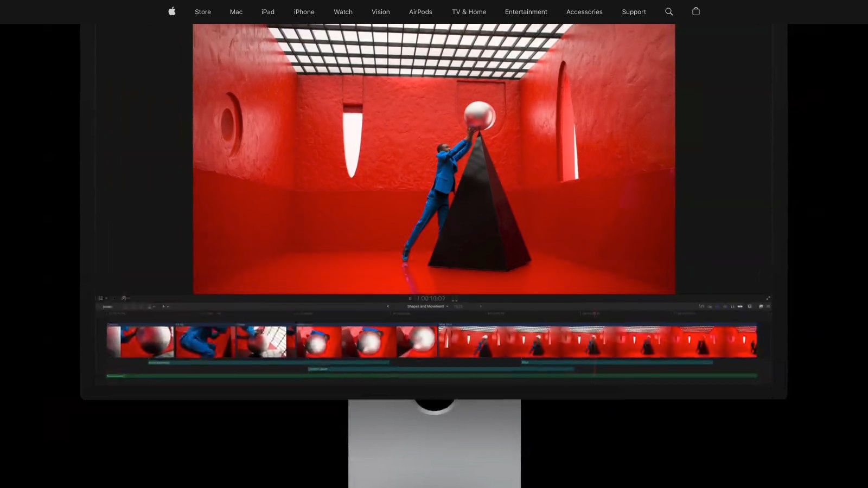Click the Apple logo in navigation bar
This screenshot has height=488, width=868.
(x=172, y=11)
